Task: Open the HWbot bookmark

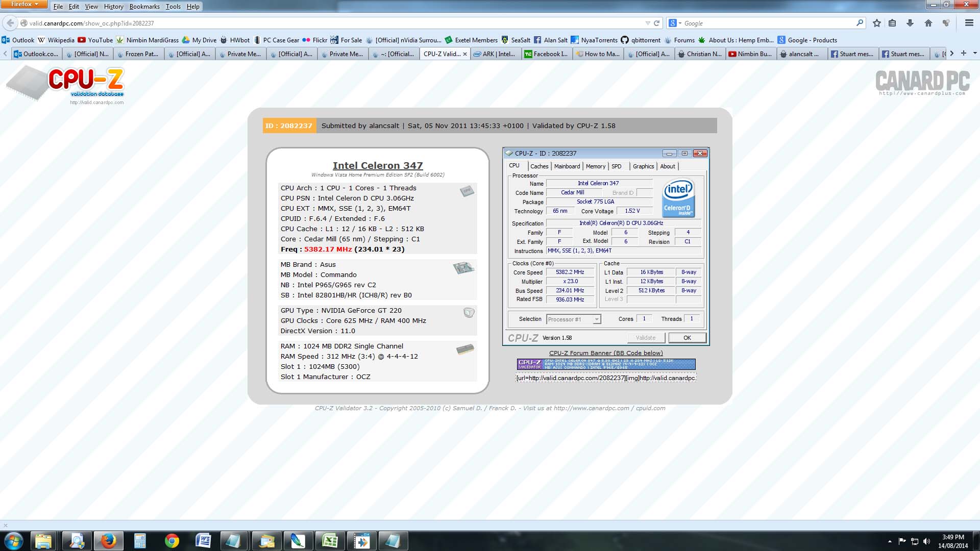Action: 235,40
